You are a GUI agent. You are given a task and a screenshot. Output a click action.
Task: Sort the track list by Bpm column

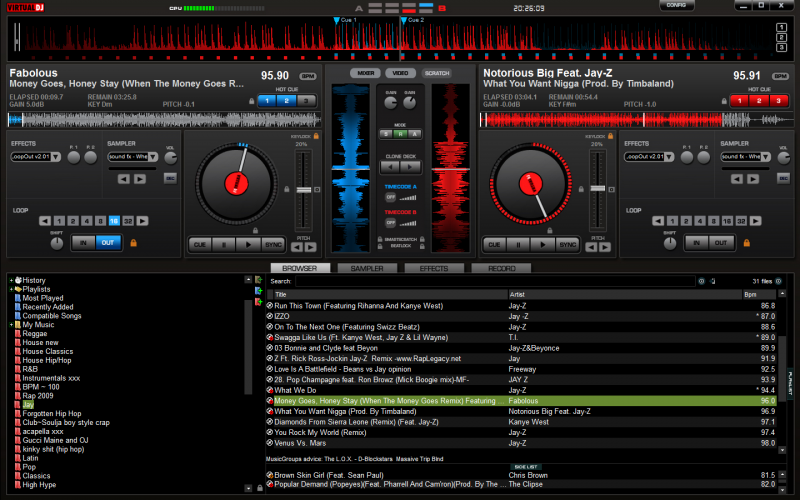tap(759, 294)
